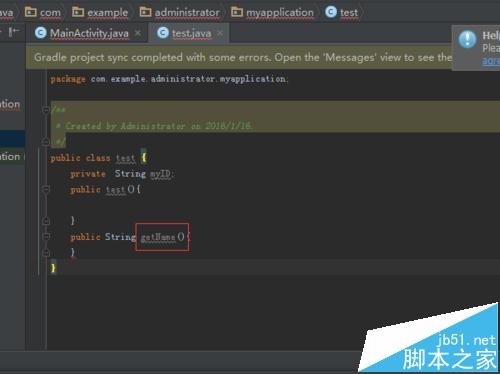
Task: Close the test.java tab
Action: pyautogui.click(x=220, y=33)
